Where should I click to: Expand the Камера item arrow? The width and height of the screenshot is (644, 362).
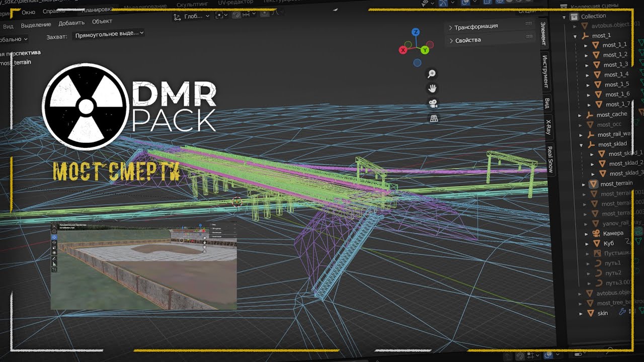(x=586, y=234)
